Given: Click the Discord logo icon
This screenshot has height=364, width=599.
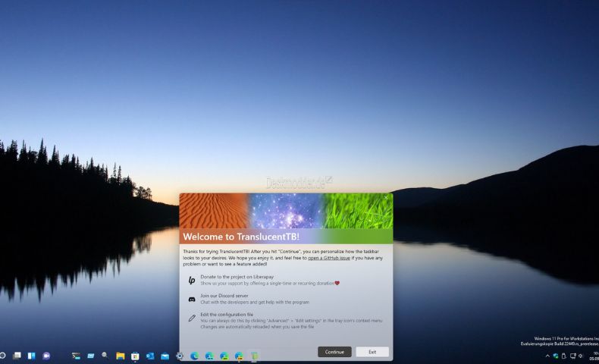Looking at the screenshot, I should (x=192, y=299).
